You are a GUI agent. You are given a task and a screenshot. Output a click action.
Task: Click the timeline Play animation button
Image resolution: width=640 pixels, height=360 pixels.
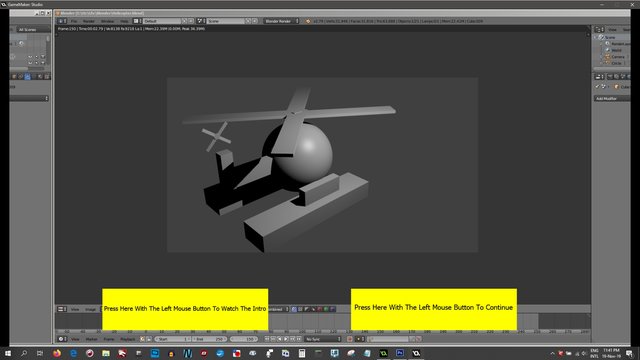287,339
